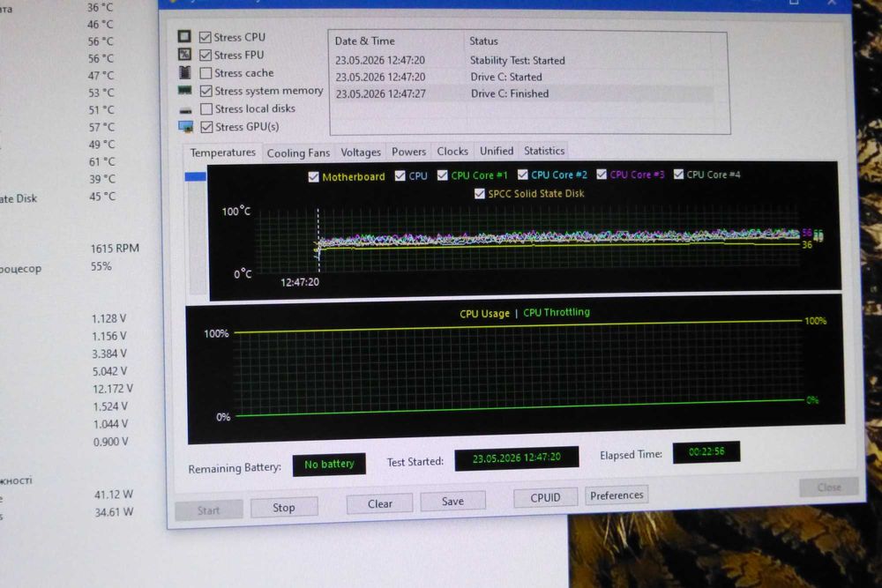Image resolution: width=882 pixels, height=588 pixels.
Task: Uncheck the Stress CPU checkbox
Action: pos(206,37)
